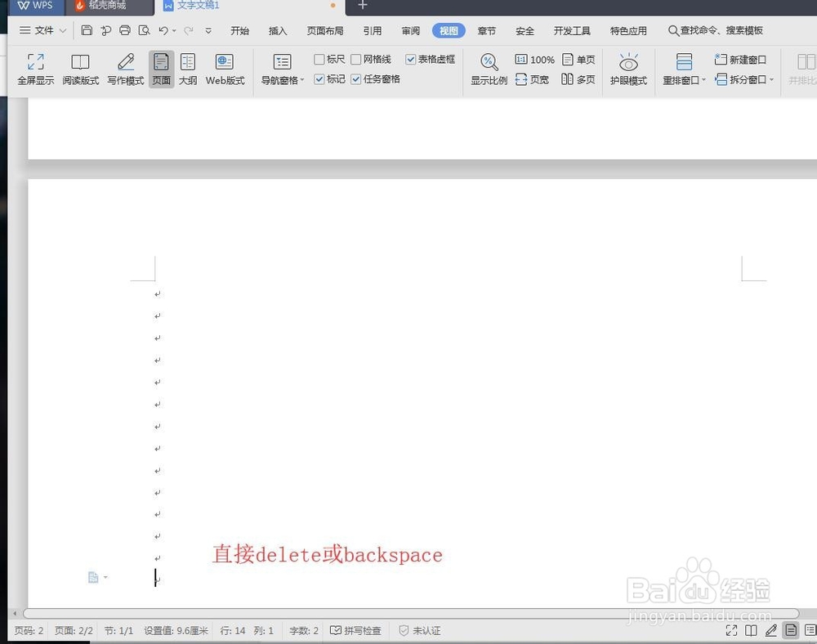Viewport: 817px width, 644px height.
Task: Click spell check (拼写检查) in status bar
Action: click(x=356, y=630)
